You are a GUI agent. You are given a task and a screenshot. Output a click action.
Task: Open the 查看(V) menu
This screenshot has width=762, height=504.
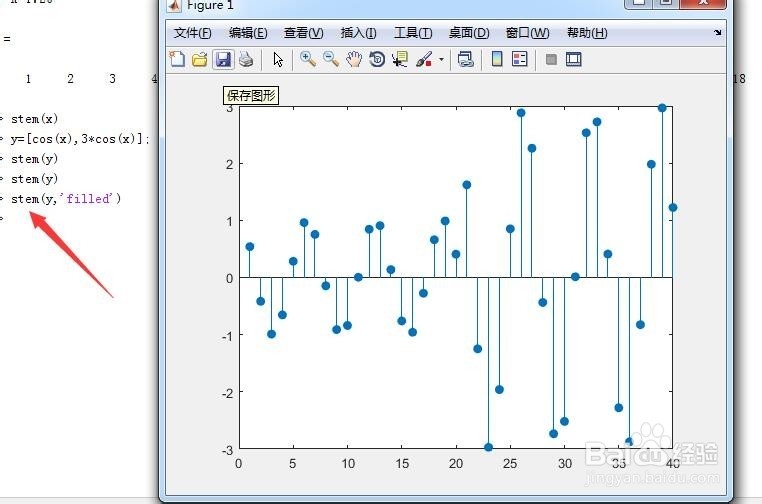click(x=303, y=33)
